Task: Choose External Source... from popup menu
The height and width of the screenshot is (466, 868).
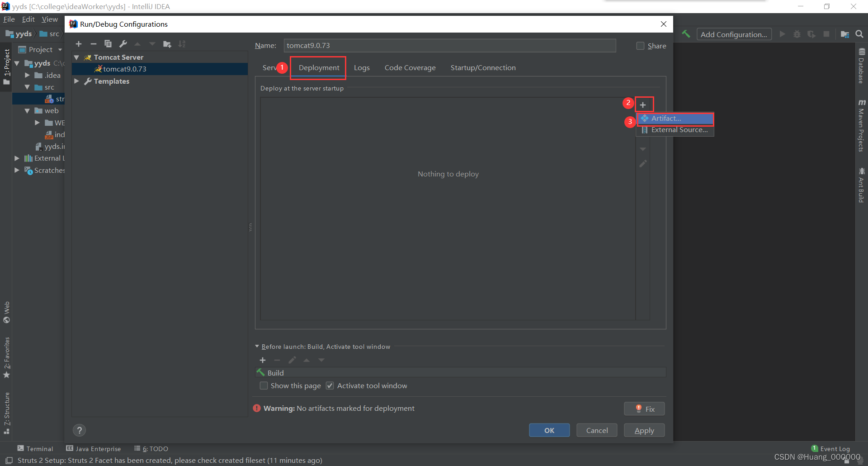Action: 675,130
